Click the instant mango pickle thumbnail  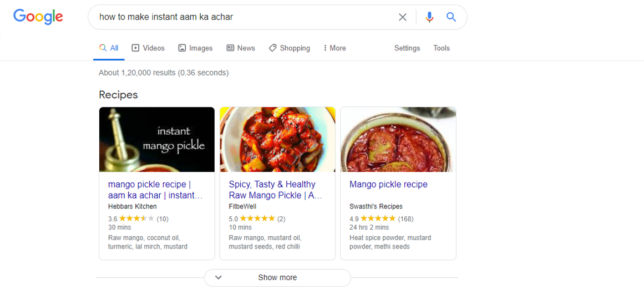pyautogui.click(x=157, y=139)
